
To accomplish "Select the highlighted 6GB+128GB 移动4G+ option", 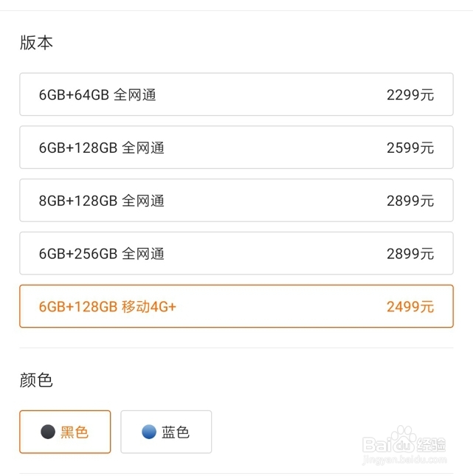I will [236, 306].
